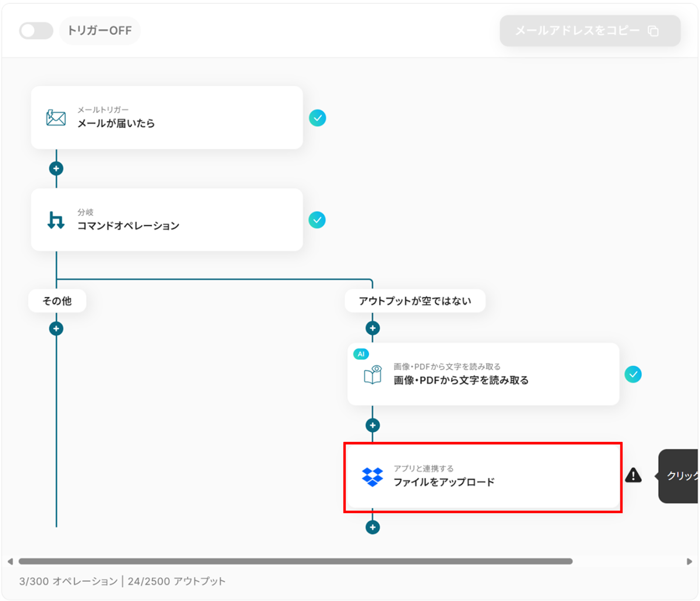Click the アプリと連携する caption text
Viewport: 700px width, 601px height.
423,468
